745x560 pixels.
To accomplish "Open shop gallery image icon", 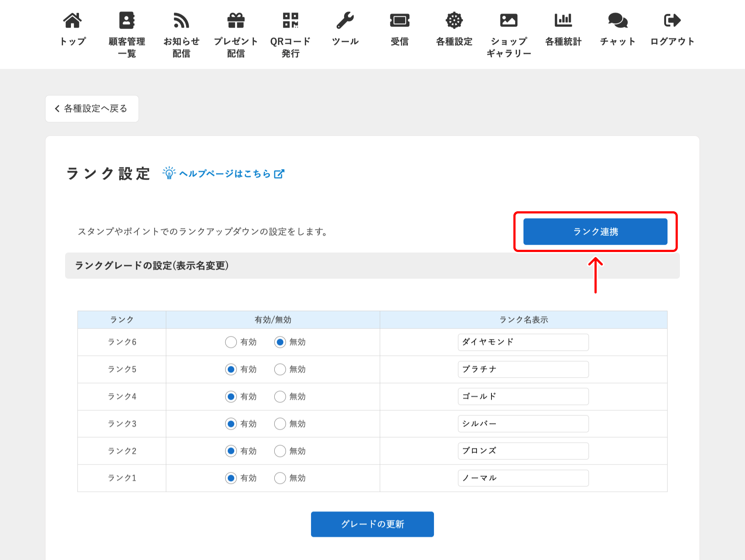I will tap(509, 20).
